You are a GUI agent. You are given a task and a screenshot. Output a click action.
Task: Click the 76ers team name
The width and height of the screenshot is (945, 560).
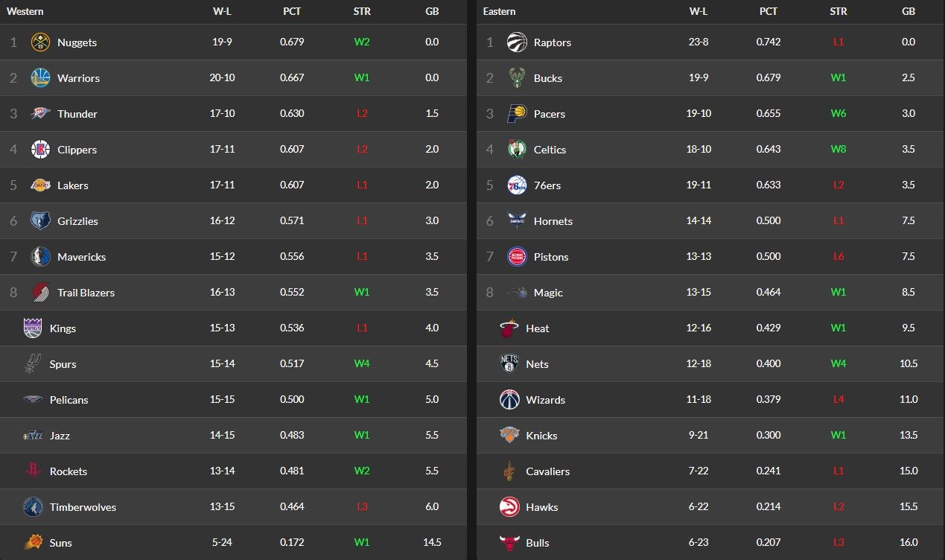click(547, 185)
